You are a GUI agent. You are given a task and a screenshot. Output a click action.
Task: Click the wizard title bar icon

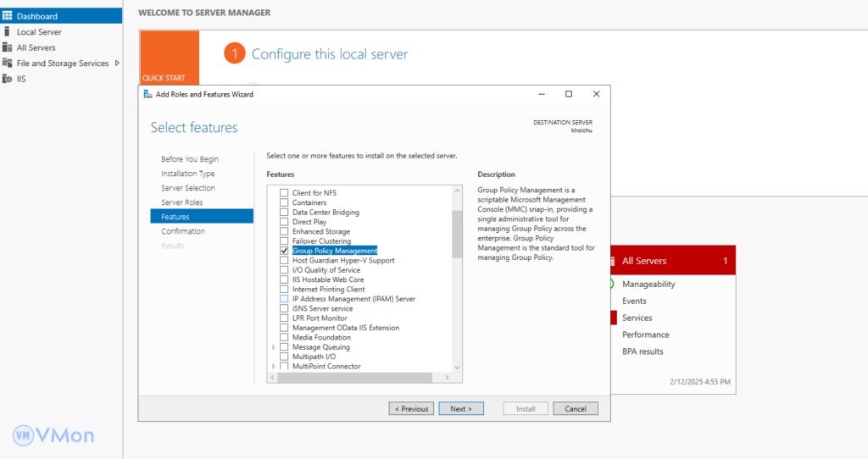click(147, 94)
